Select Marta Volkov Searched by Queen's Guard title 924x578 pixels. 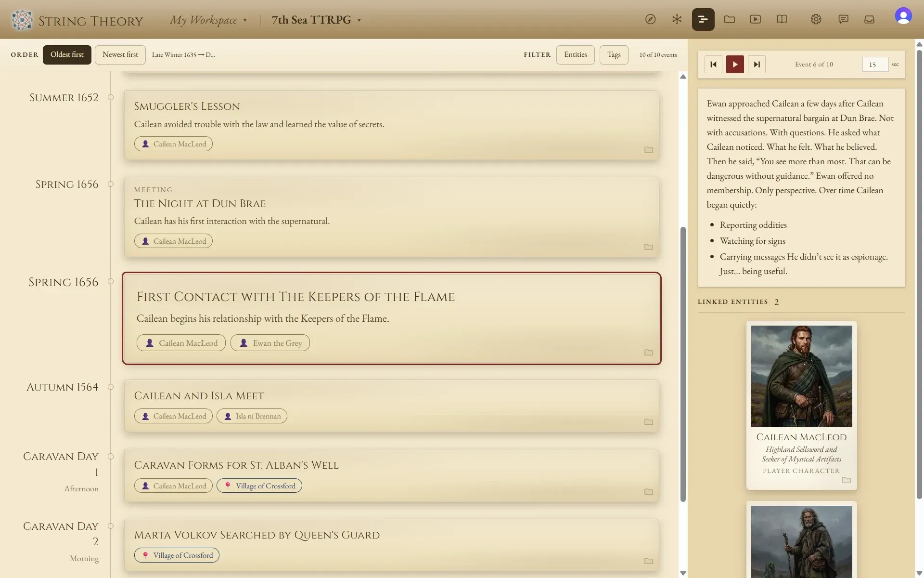pyautogui.click(x=257, y=535)
